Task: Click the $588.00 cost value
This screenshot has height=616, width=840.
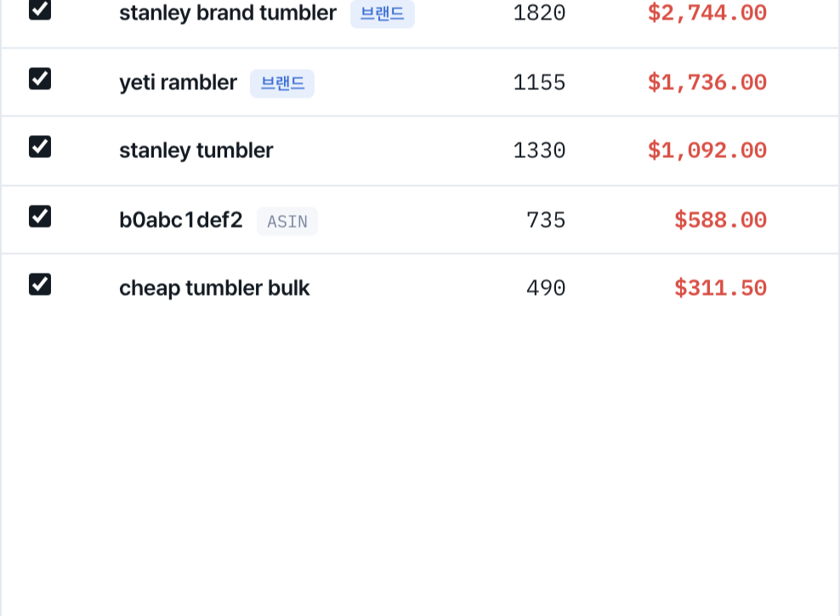Action: pos(720,220)
